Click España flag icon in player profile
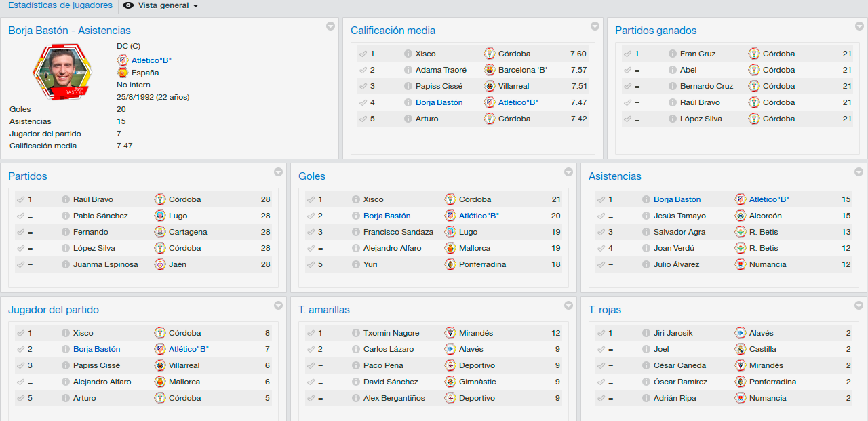Image resolution: width=868 pixels, height=421 pixels. coord(123,73)
